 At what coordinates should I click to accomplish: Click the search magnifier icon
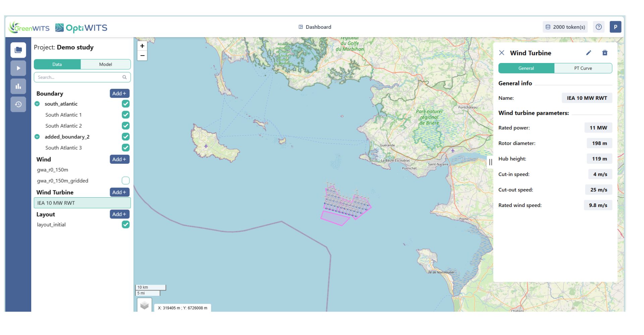point(124,77)
